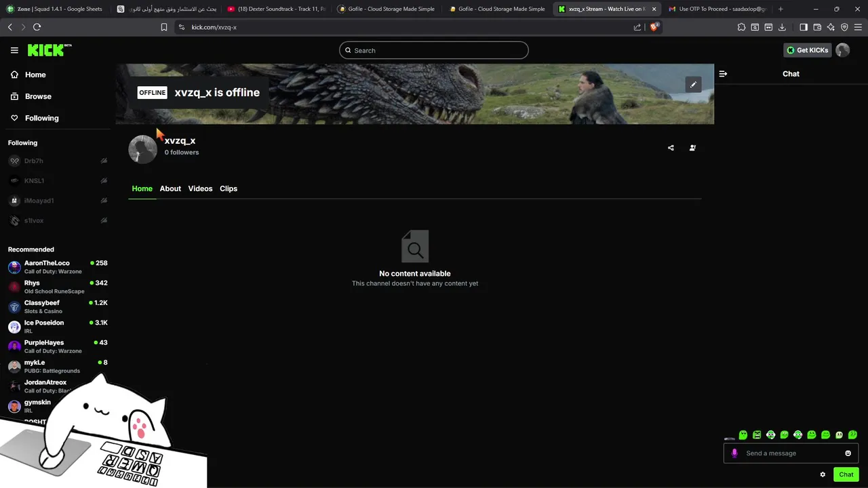Open the browser main menu
Screen dimensions: 868x488
click(858, 27)
